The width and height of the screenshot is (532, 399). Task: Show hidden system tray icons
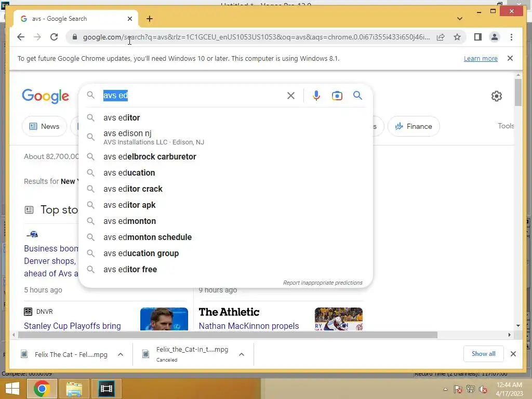445,389
